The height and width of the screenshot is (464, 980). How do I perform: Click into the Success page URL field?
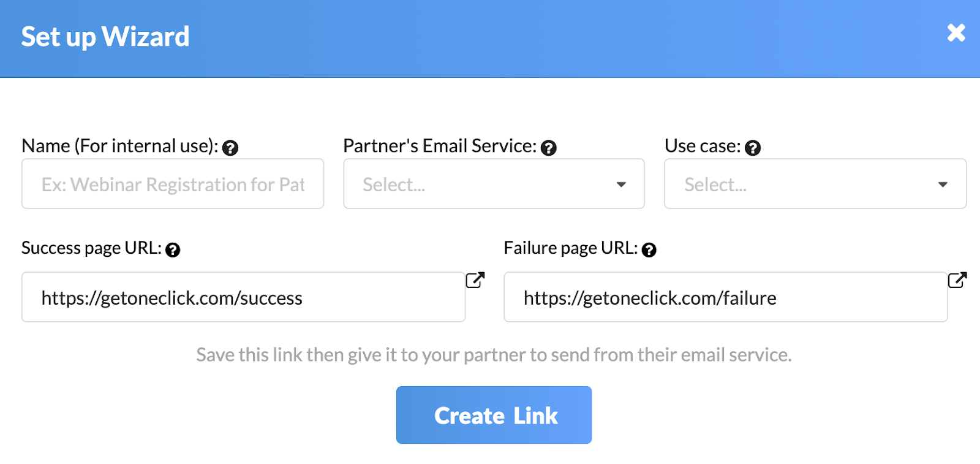(x=243, y=297)
